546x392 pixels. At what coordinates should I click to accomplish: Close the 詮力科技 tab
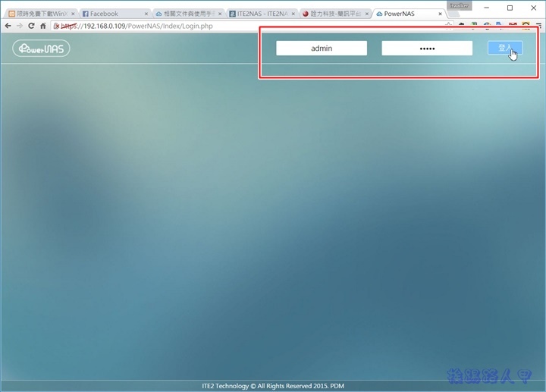coord(367,14)
